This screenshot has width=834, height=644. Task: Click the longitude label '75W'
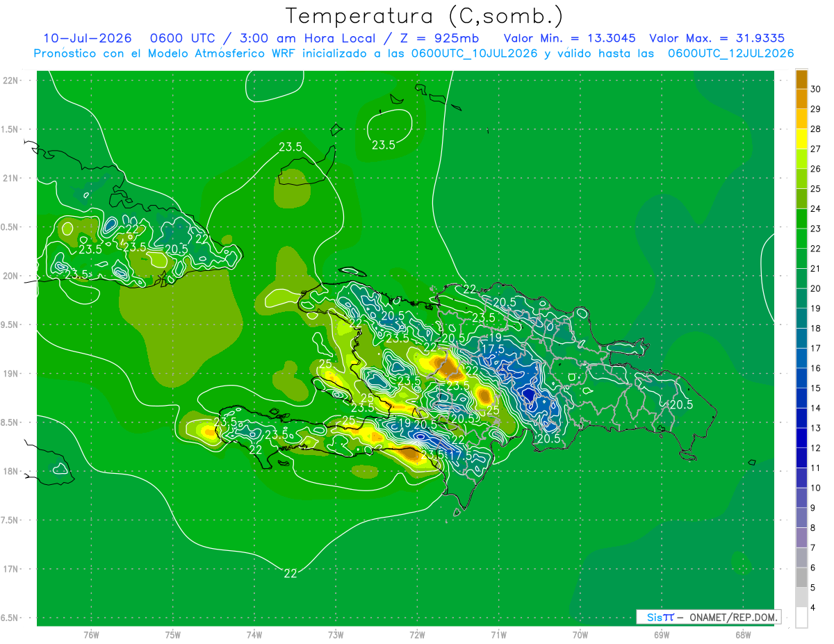[x=173, y=635]
